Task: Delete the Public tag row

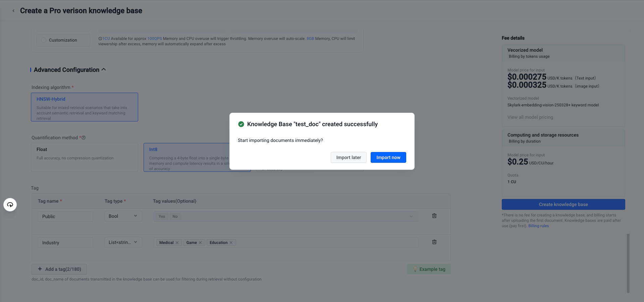Action: [434, 216]
